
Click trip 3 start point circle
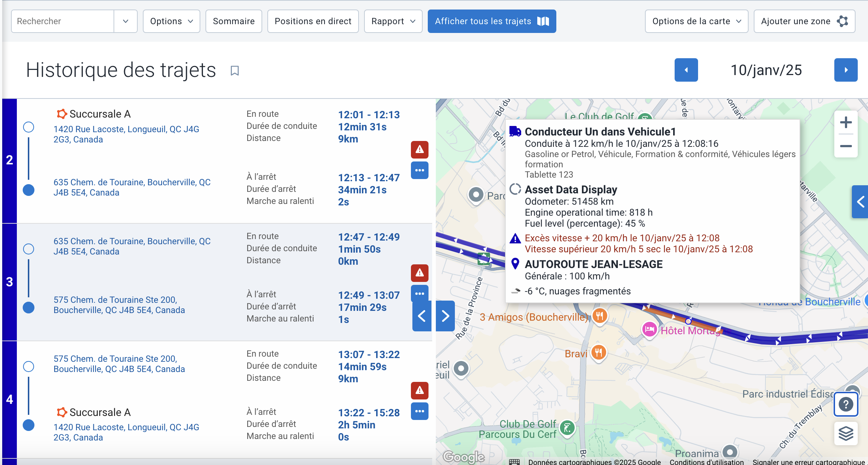29,249
